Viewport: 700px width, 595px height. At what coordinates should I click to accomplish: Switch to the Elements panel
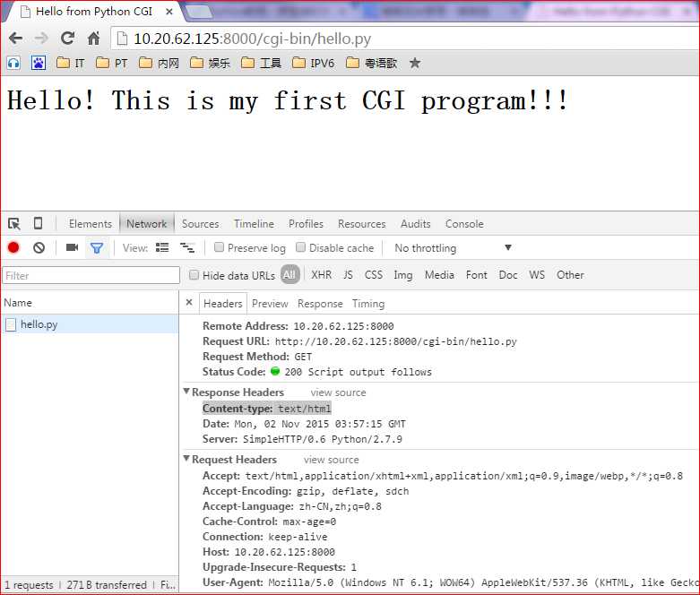click(91, 224)
